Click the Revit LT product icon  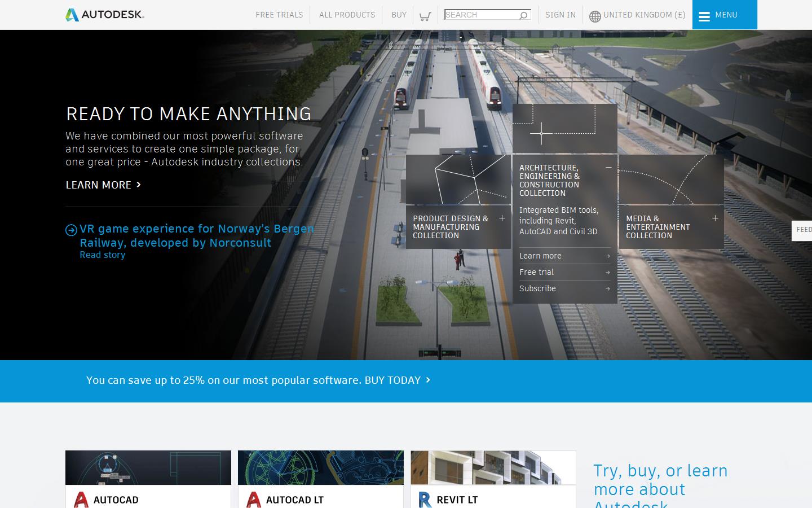[x=424, y=499]
